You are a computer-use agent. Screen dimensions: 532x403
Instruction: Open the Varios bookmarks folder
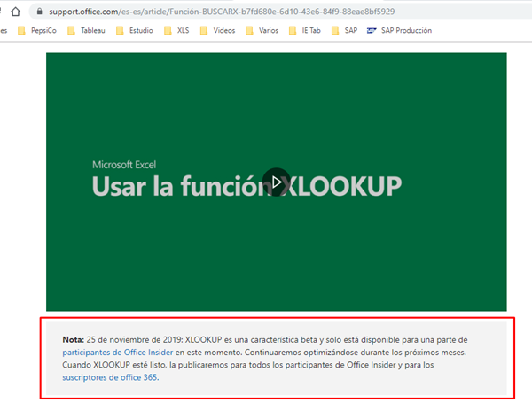click(262, 30)
